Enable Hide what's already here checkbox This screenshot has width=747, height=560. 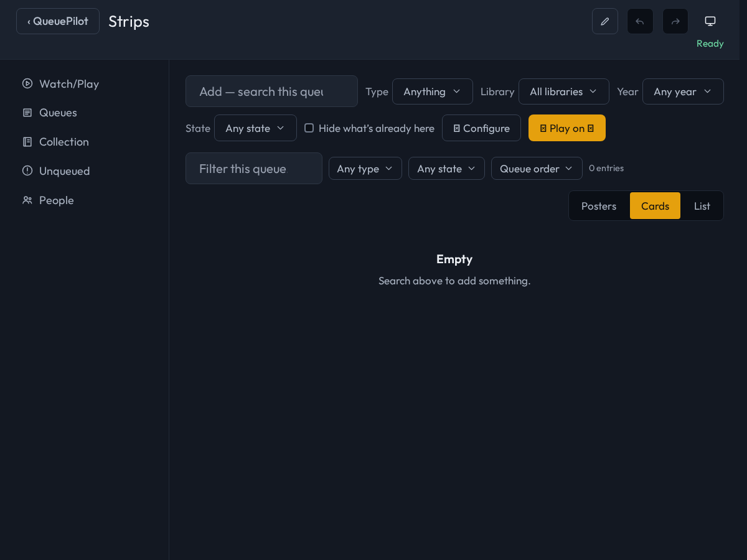309,128
